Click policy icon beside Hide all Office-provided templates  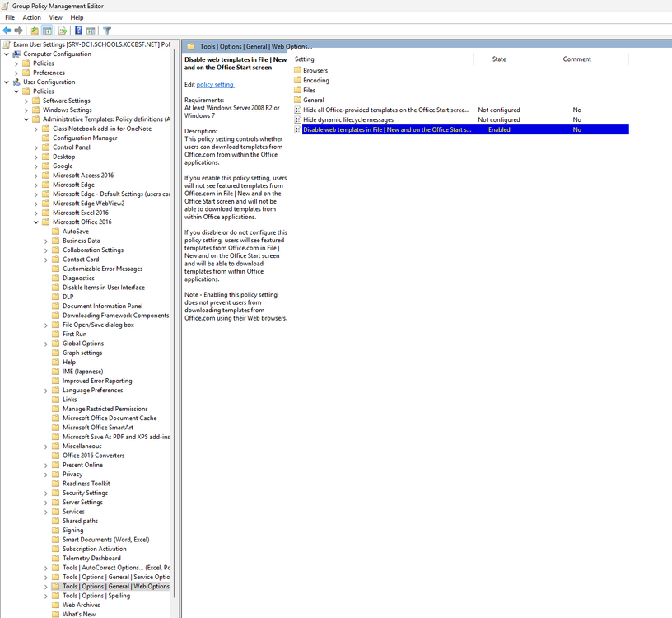(x=298, y=110)
